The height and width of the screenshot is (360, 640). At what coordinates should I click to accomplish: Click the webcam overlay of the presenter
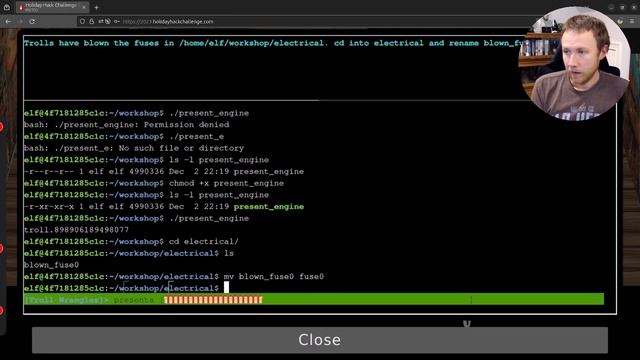(575, 63)
